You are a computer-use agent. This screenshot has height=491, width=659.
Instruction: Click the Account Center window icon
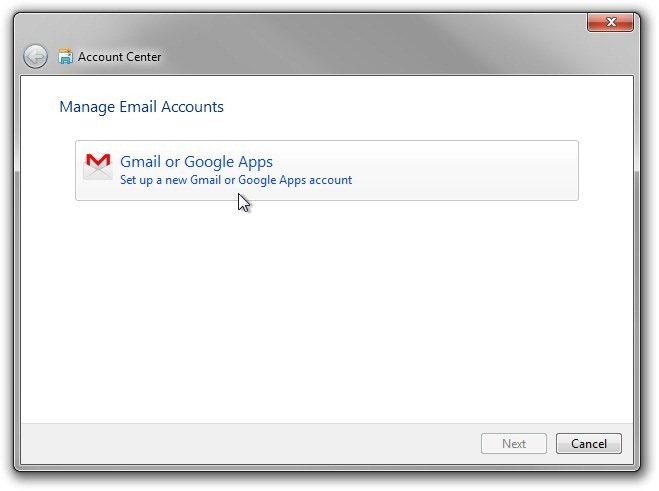click(x=65, y=56)
